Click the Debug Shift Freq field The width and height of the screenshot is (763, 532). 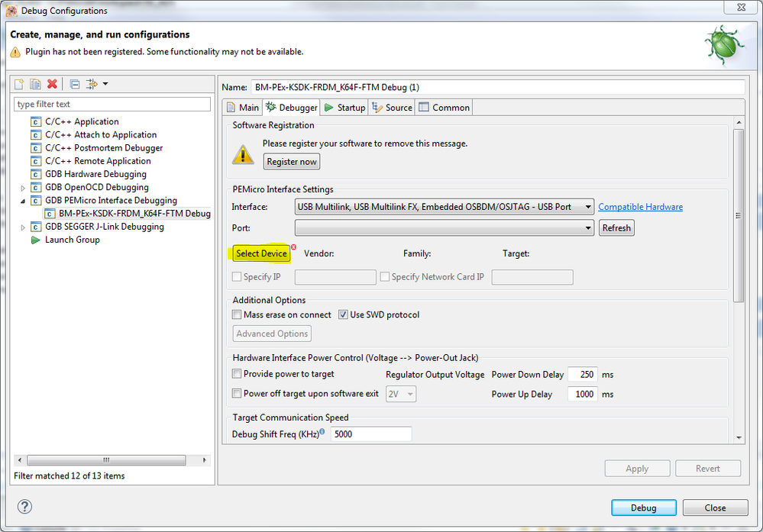click(x=371, y=434)
